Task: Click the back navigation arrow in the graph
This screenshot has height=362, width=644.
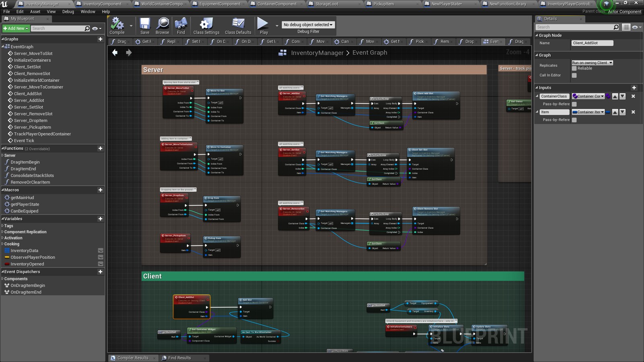Action: pos(115,52)
